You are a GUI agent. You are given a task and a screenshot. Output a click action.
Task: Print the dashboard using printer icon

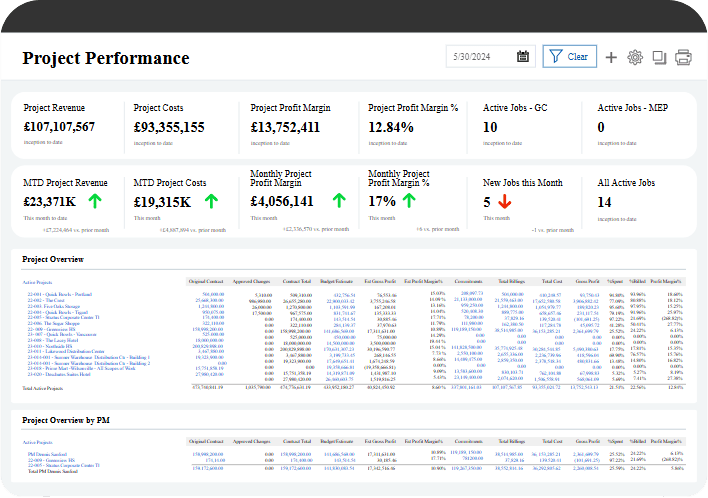pyautogui.click(x=683, y=57)
